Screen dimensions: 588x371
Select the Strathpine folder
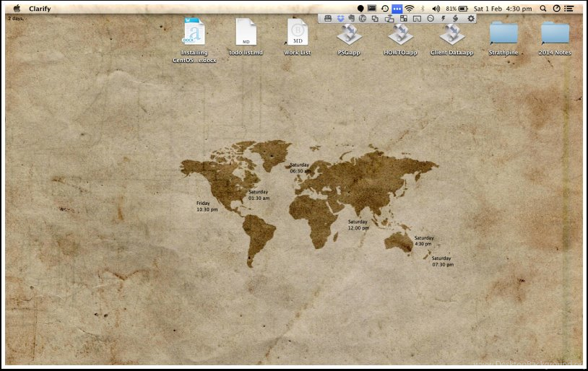tap(503, 33)
